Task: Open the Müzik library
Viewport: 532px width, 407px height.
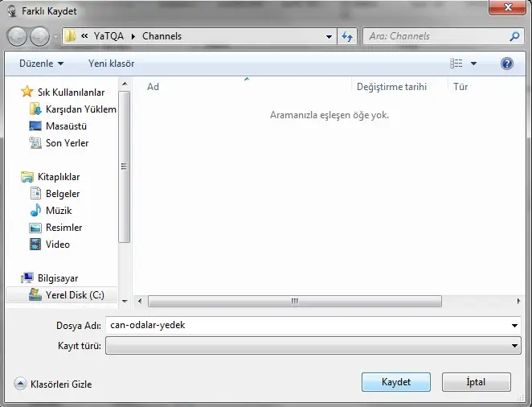Action: (59, 211)
